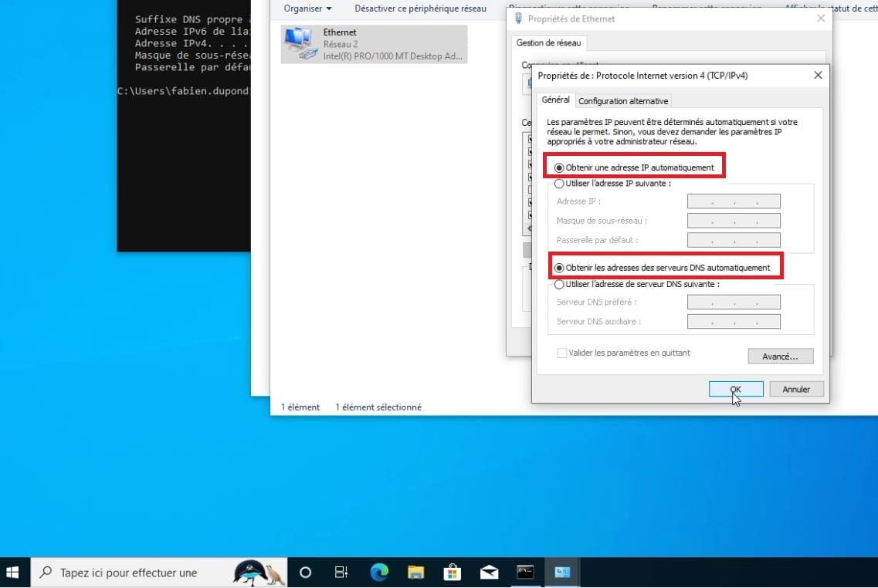Viewport: 878px width, 588px height.
Task: Select 'Utiliser l'adresse IP suivante'
Action: click(559, 184)
